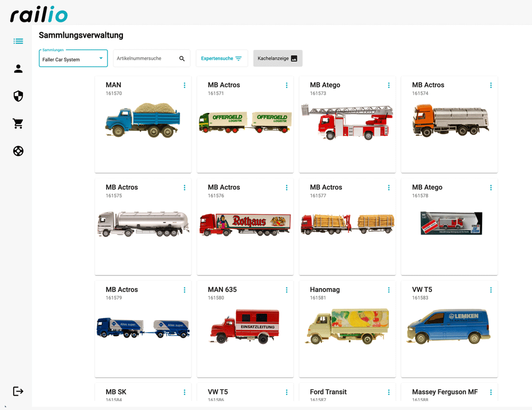Click orange tanker truck thumbnail 161574
532x410 pixels.
451,120
